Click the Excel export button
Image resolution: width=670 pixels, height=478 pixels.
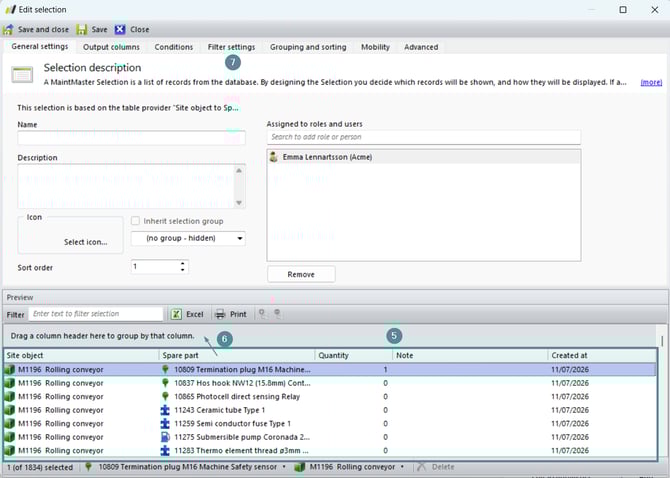coord(187,314)
